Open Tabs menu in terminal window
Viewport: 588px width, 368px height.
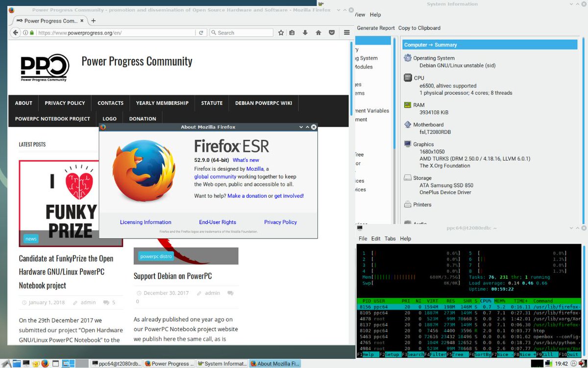click(390, 238)
